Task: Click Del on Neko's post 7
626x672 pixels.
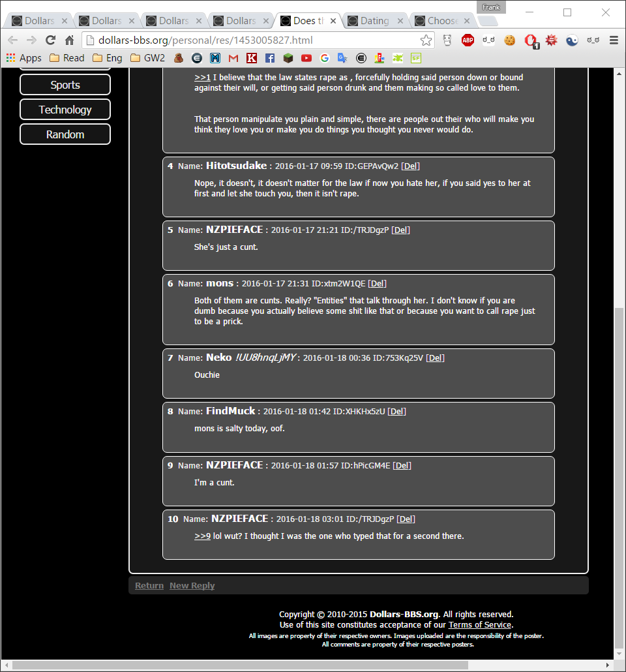Action: 435,358
